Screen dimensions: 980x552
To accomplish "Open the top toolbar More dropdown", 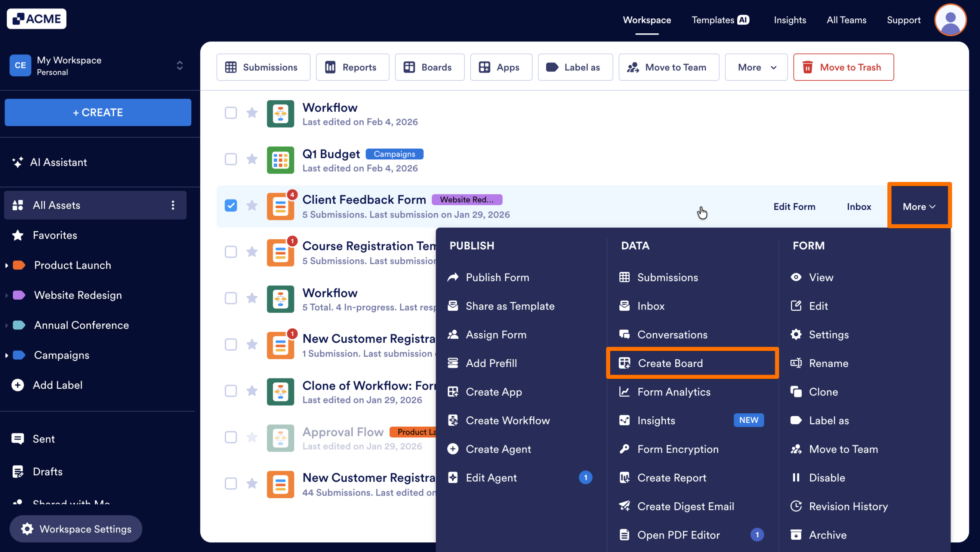I will [756, 67].
